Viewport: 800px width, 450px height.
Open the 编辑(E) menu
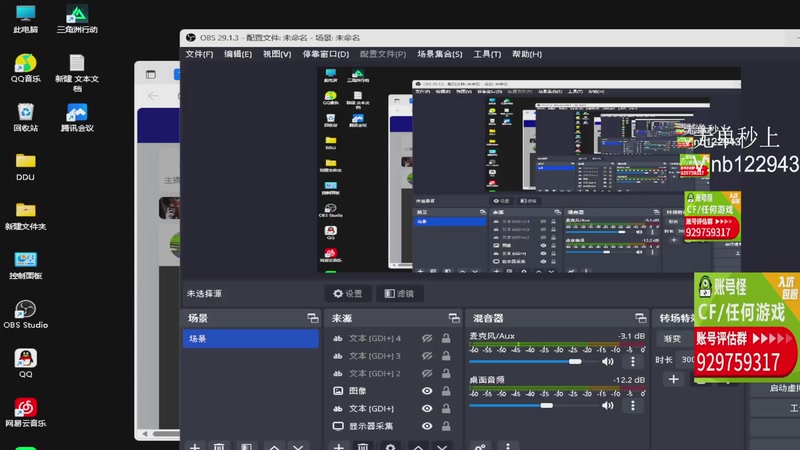(x=238, y=54)
